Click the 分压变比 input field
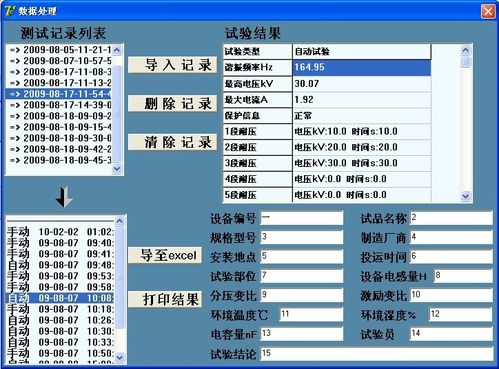Screen dimensions: 499x369 tap(301, 295)
